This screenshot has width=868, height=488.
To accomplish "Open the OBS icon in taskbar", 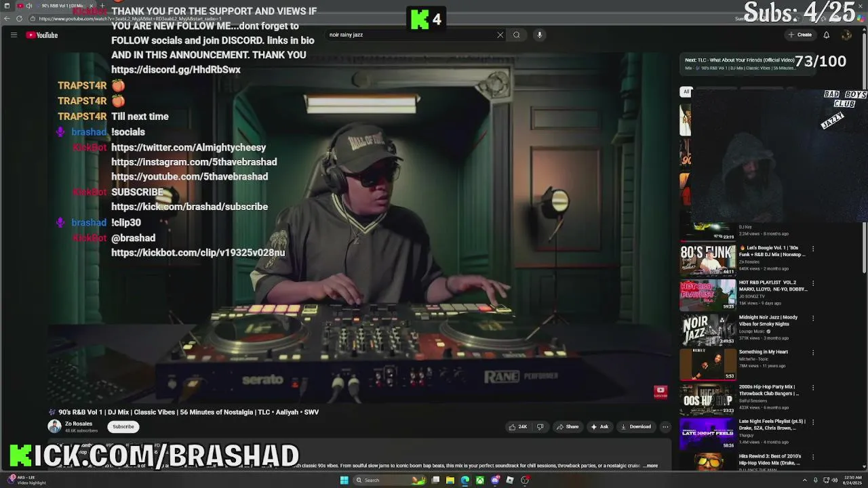I will click(x=525, y=480).
